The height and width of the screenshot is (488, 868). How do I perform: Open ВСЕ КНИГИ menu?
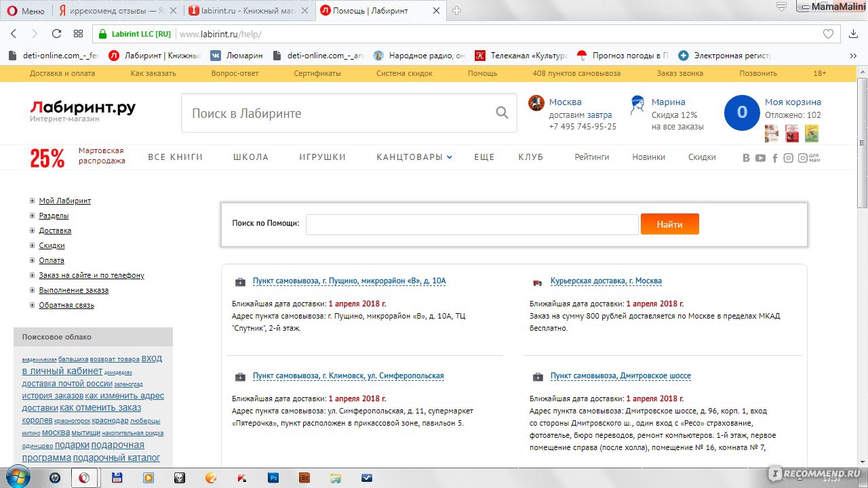point(176,157)
